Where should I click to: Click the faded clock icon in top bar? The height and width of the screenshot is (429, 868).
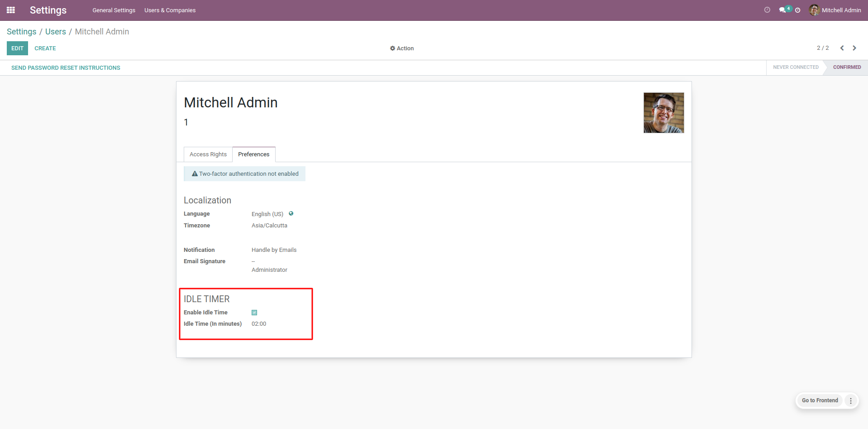(767, 10)
